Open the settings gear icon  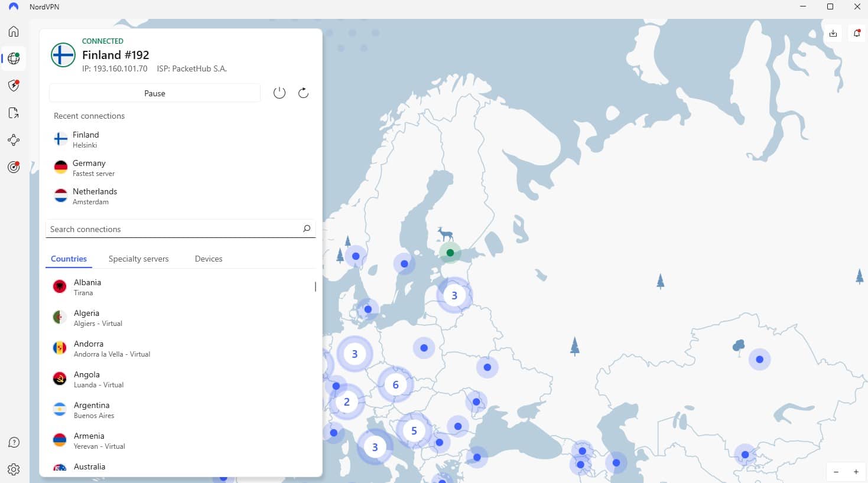tap(14, 469)
